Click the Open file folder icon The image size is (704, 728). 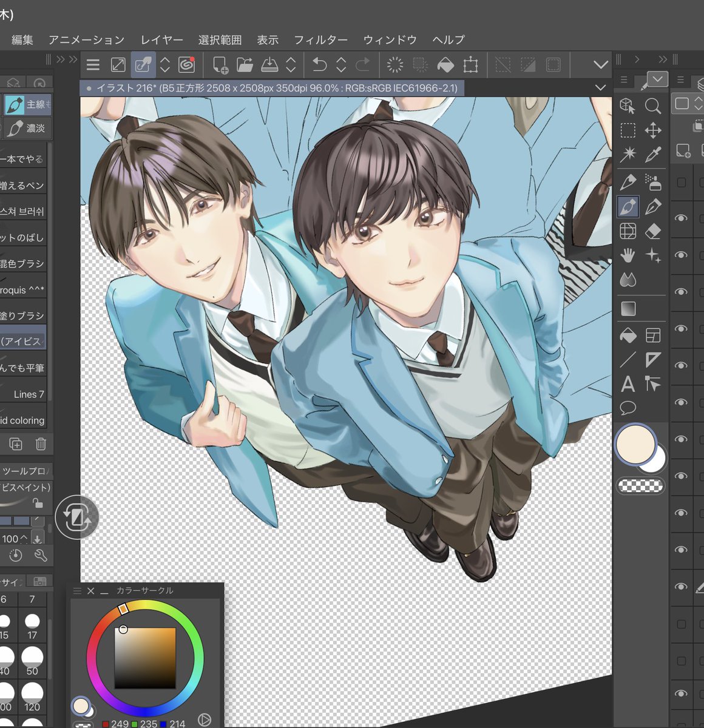pos(245,64)
